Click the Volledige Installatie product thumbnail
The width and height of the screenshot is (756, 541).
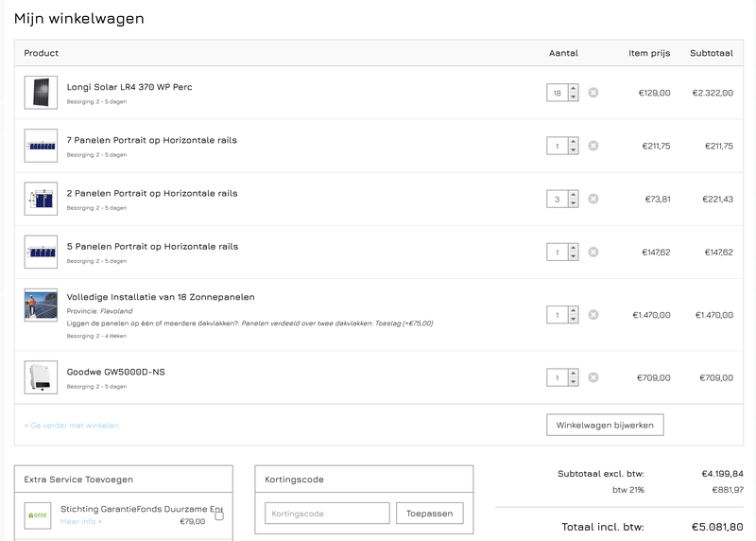41,305
